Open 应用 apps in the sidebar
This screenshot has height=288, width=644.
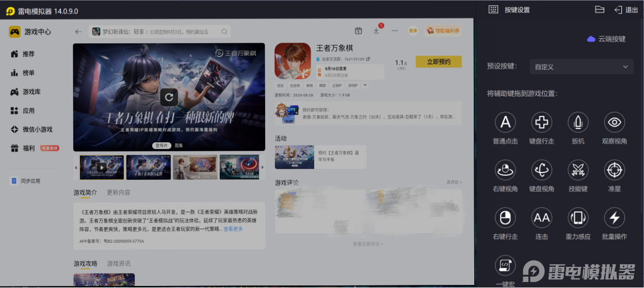click(x=23, y=111)
